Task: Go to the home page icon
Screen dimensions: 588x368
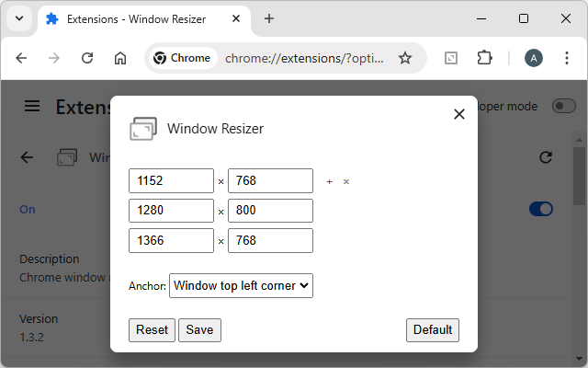Action: [120, 58]
